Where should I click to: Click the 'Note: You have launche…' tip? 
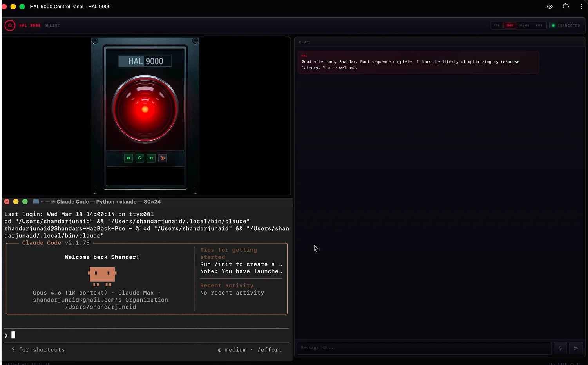pyautogui.click(x=241, y=271)
